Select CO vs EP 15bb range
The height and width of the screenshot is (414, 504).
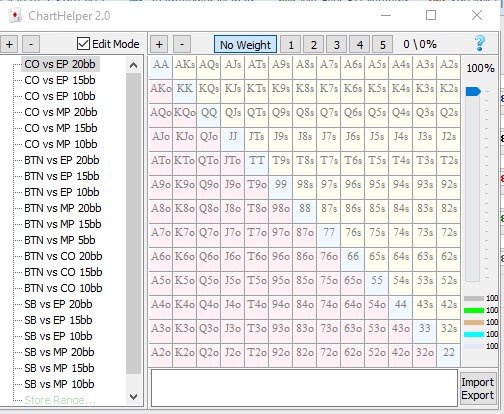(x=60, y=80)
